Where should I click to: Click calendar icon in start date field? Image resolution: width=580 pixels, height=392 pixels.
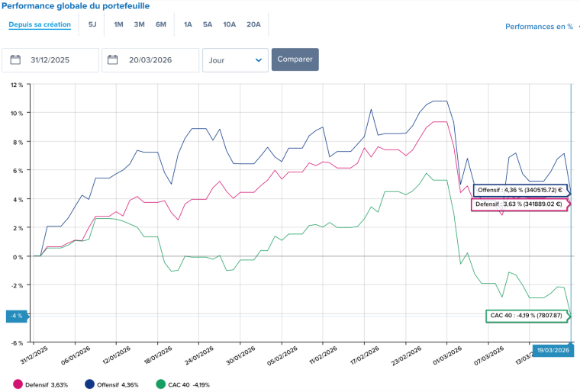pyautogui.click(x=14, y=59)
